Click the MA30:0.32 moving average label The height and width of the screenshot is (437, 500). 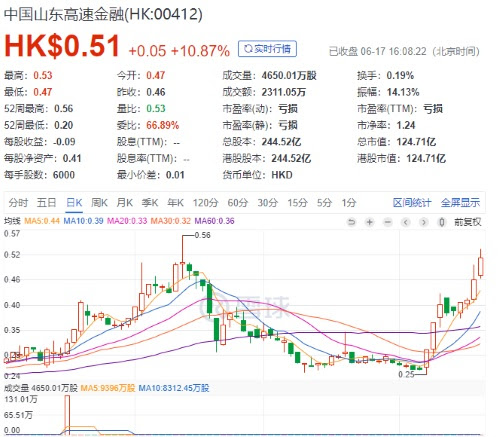click(x=171, y=221)
